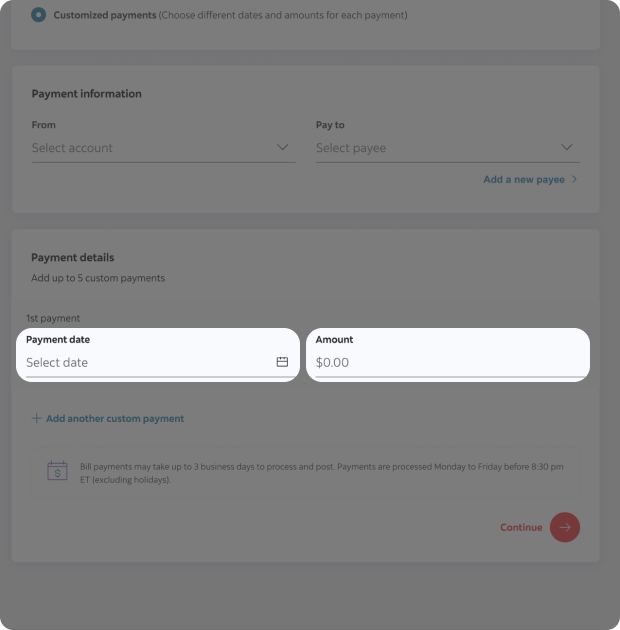Click the 1st payment row label
The image size is (620, 630).
tap(53, 318)
